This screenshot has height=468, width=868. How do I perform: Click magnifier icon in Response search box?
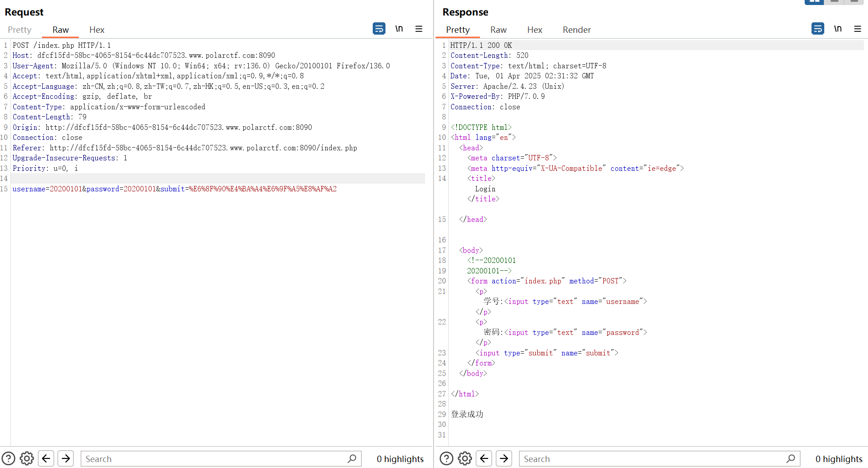(791, 458)
